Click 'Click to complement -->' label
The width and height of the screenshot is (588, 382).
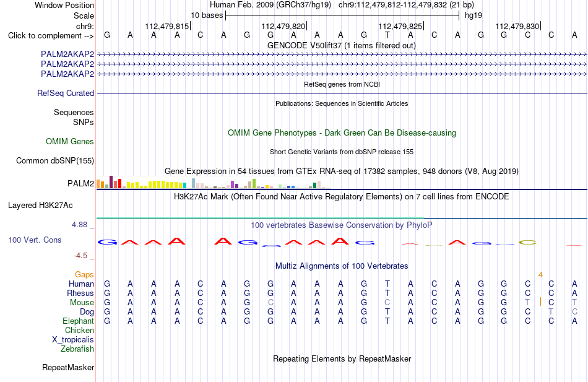coord(51,36)
